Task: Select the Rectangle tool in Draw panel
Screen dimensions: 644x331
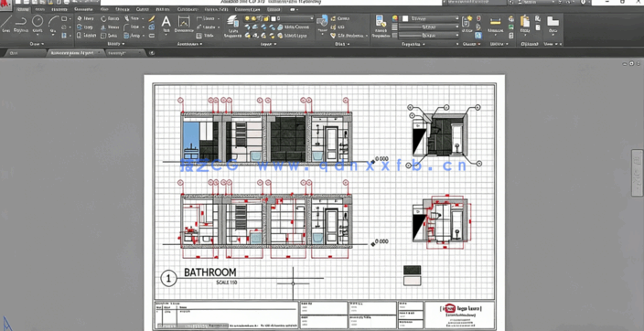Action: pos(64,18)
